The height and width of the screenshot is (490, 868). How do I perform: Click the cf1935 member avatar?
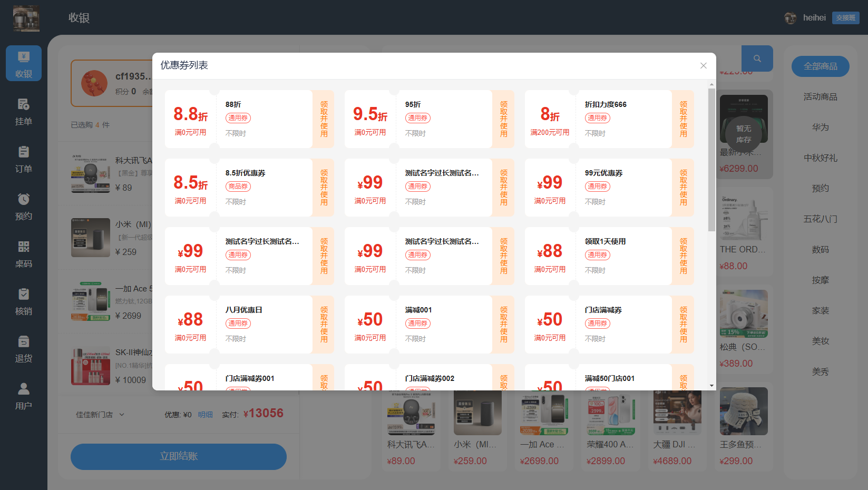click(x=94, y=83)
